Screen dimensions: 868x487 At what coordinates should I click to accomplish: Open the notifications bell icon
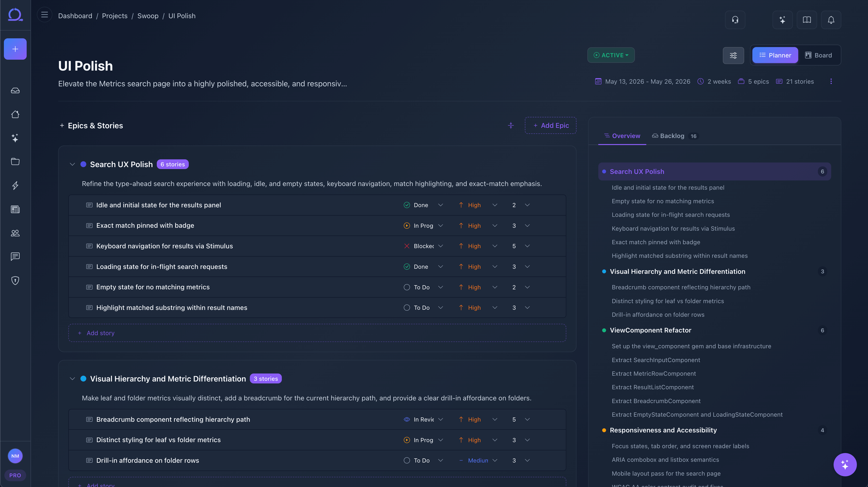(831, 20)
